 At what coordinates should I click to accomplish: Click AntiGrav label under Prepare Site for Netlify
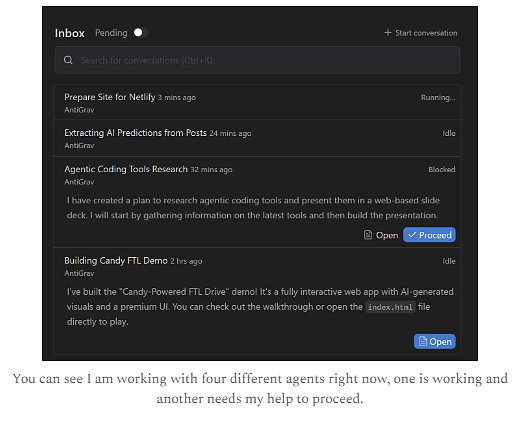[79, 110]
